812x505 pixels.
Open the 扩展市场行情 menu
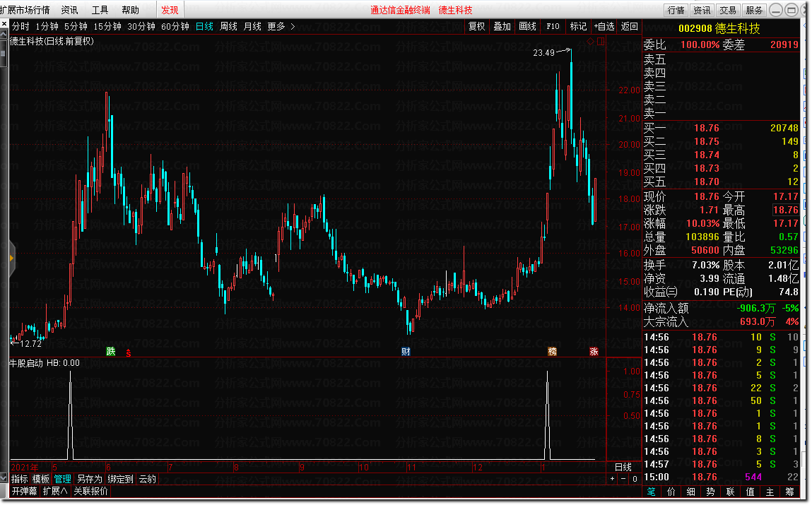[x=25, y=10]
